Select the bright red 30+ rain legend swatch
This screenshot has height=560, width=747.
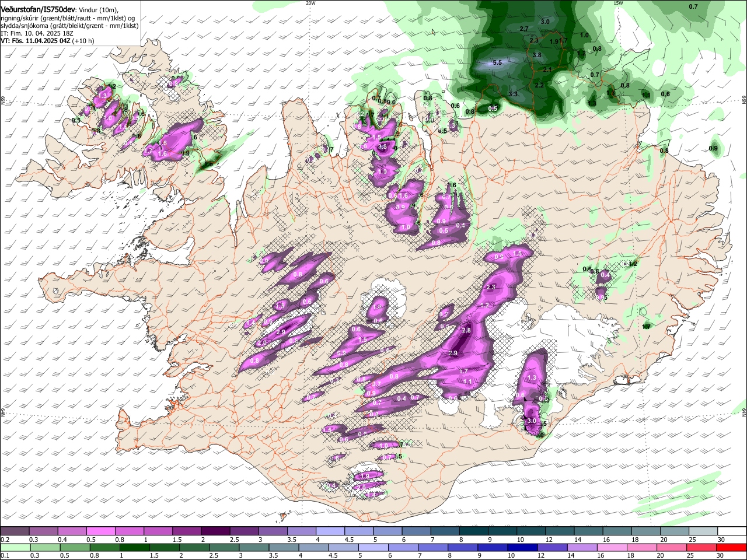tap(731, 547)
